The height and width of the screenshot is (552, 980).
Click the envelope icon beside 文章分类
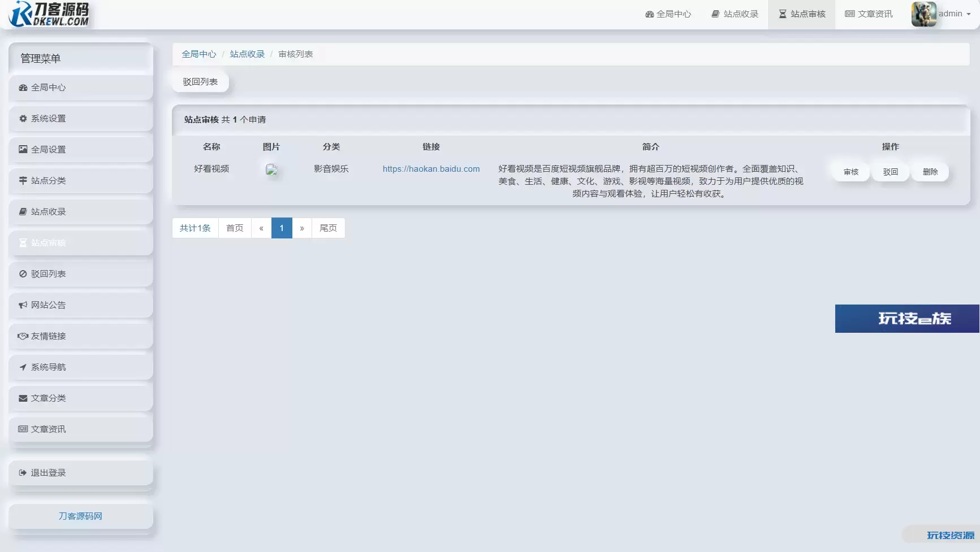coord(23,398)
